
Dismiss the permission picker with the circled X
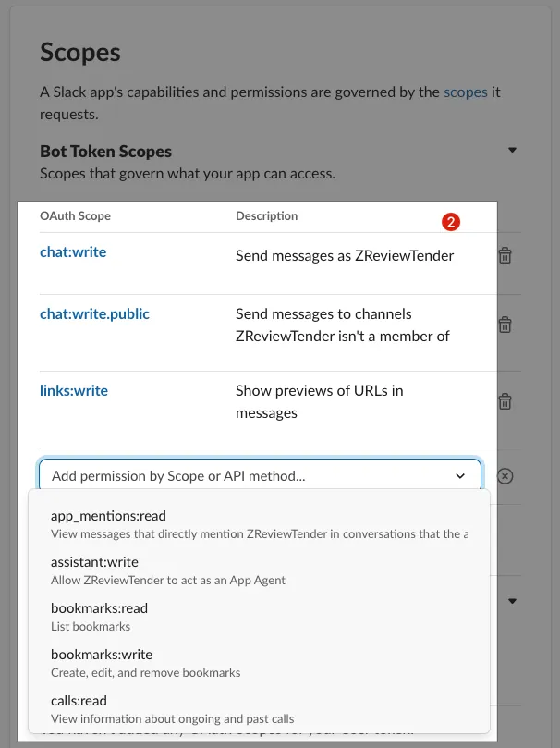tap(505, 476)
